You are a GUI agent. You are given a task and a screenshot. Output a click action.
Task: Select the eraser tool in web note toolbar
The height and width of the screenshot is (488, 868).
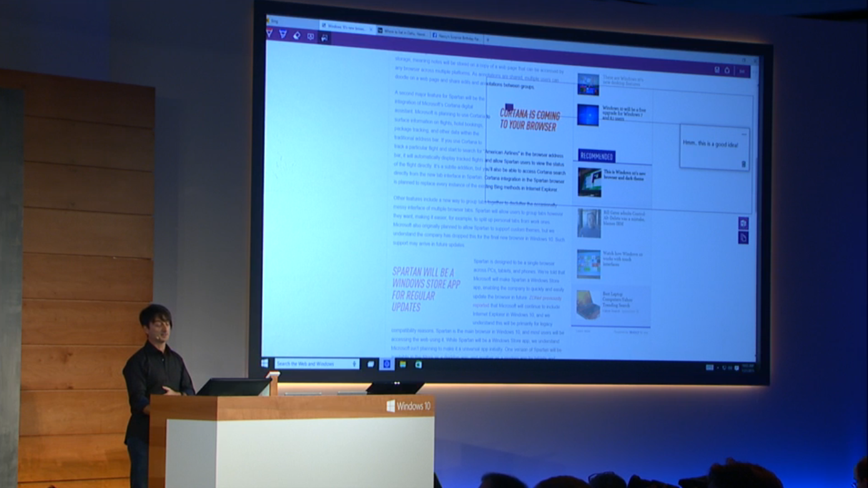(297, 36)
